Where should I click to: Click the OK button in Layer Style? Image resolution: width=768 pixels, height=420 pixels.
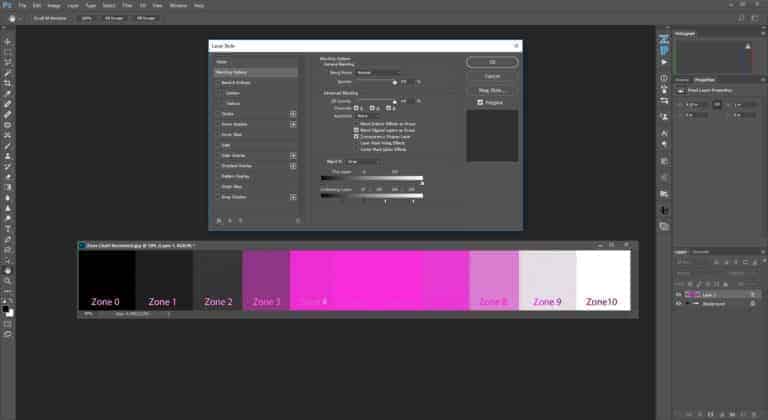pyautogui.click(x=492, y=62)
